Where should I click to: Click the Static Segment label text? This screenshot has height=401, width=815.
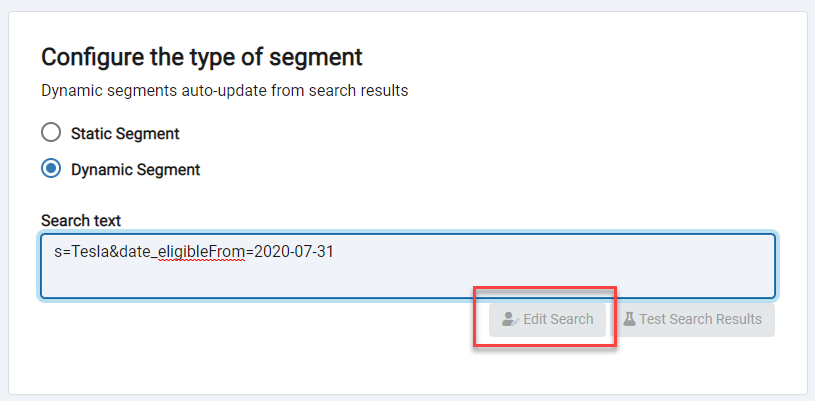coord(125,134)
